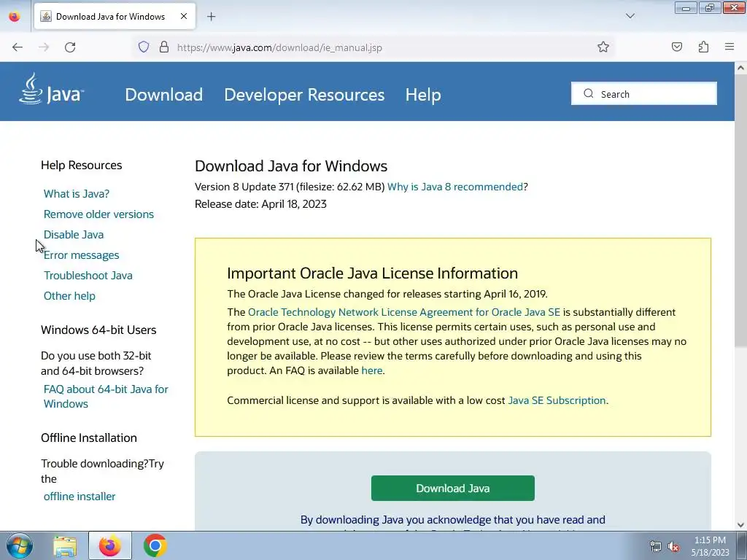The image size is (747, 560).
Task: Open the Help menu in Java header
Action: (423, 95)
